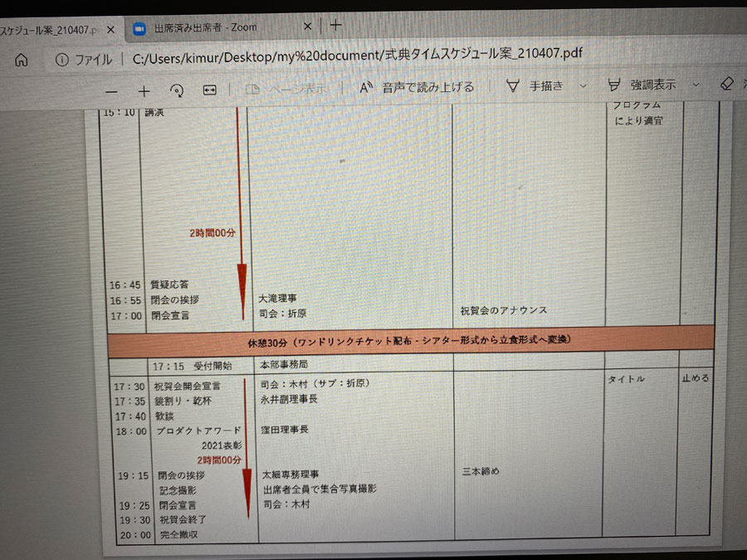The height and width of the screenshot is (560, 747).
Task: Close the スケジュール案_210407 PDF tab
Action: point(111,30)
